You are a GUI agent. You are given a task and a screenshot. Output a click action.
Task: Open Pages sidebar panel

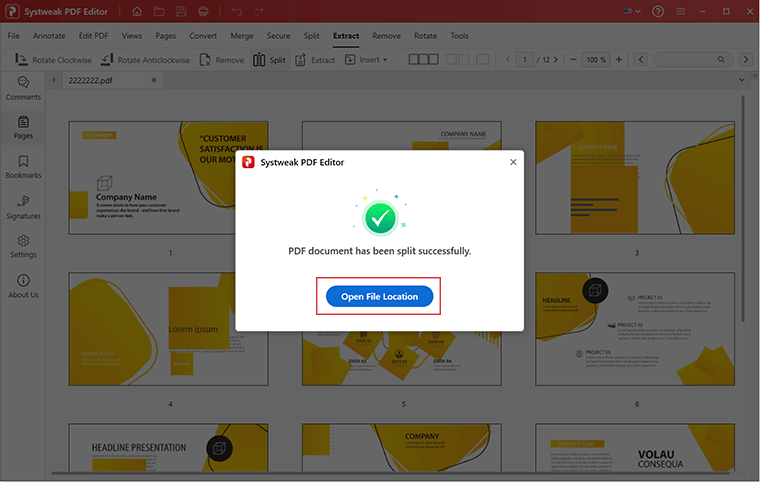coord(23,128)
